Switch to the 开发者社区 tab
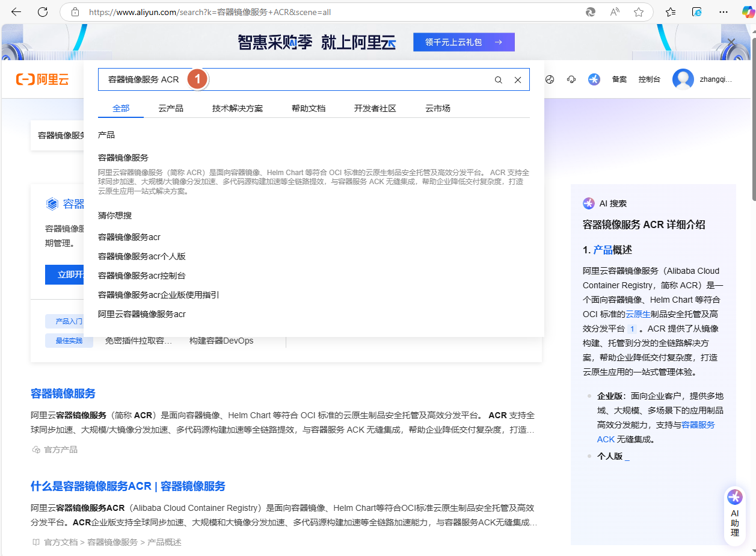 click(x=375, y=108)
